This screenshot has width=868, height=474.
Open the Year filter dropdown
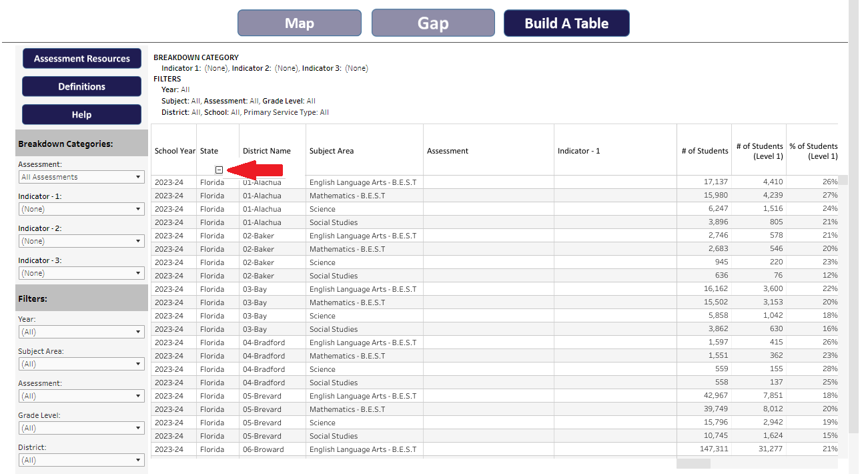pos(81,332)
